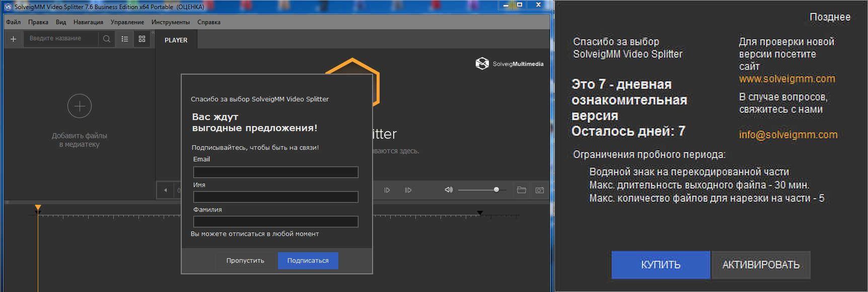The image size is (868, 292).
Task: Click the round add files circle icon
Action: point(80,106)
